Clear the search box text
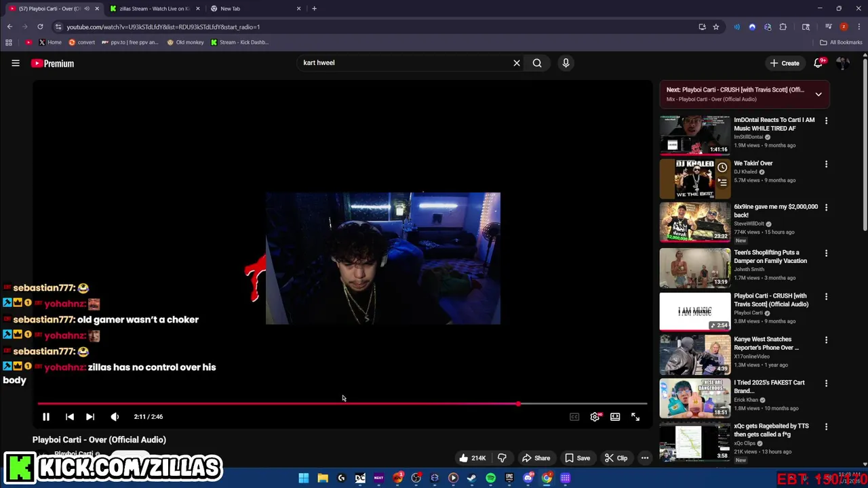The width and height of the screenshot is (868, 488). 517,63
